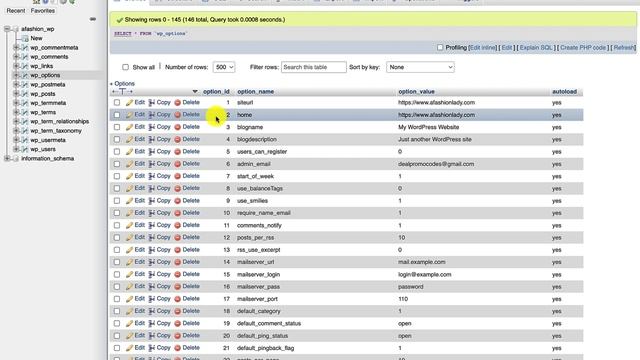Check the row checkbox for default_category
The width and height of the screenshot is (640, 360).
coord(117,311)
